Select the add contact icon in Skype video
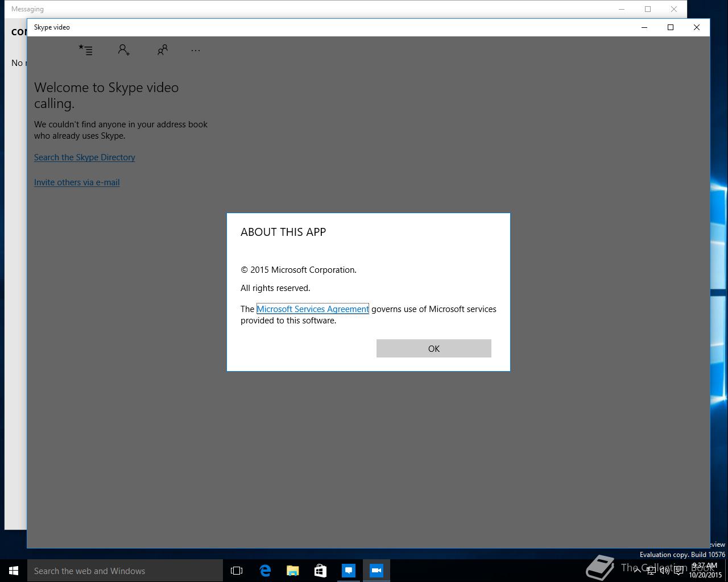Image resolution: width=728 pixels, height=582 pixels. [x=123, y=50]
